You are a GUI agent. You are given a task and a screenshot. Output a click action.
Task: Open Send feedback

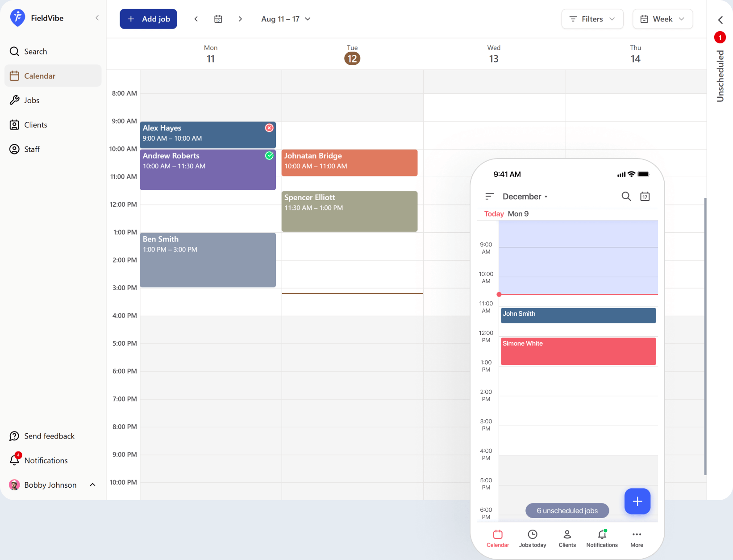click(49, 436)
